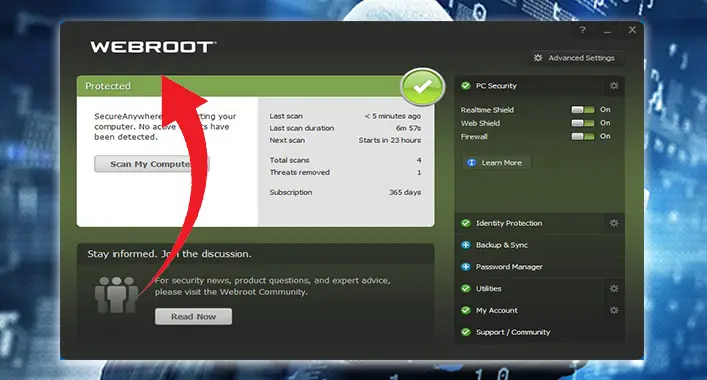Open the Password Manager section
707x380 pixels.
point(509,267)
